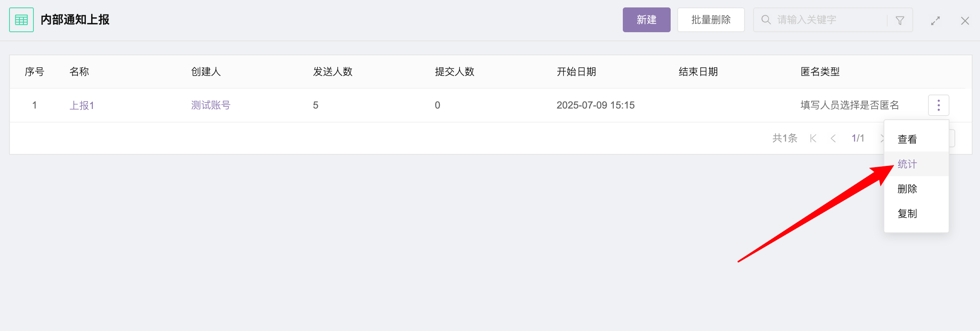Screen dimensions: 980x331
Task: Click the filter funnel icon in search box
Action: pyautogui.click(x=900, y=20)
